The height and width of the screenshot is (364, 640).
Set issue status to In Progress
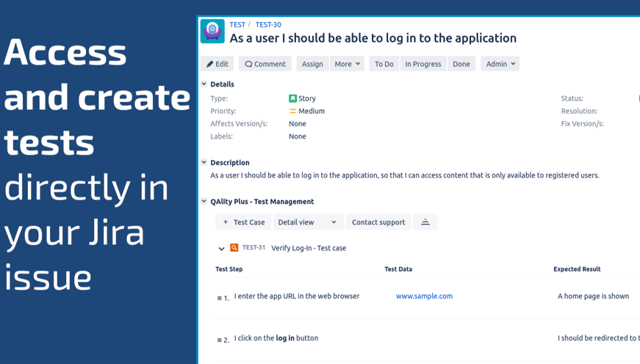pos(423,64)
